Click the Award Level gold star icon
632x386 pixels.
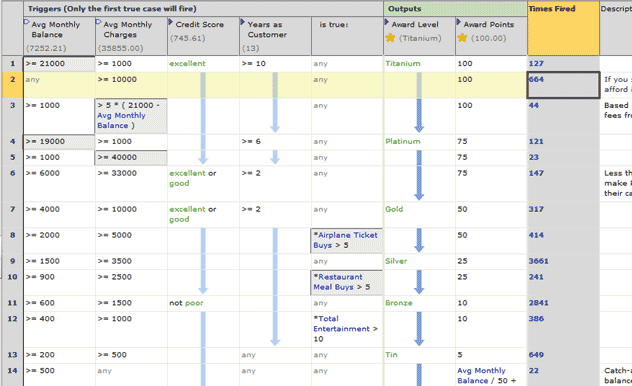(390, 38)
